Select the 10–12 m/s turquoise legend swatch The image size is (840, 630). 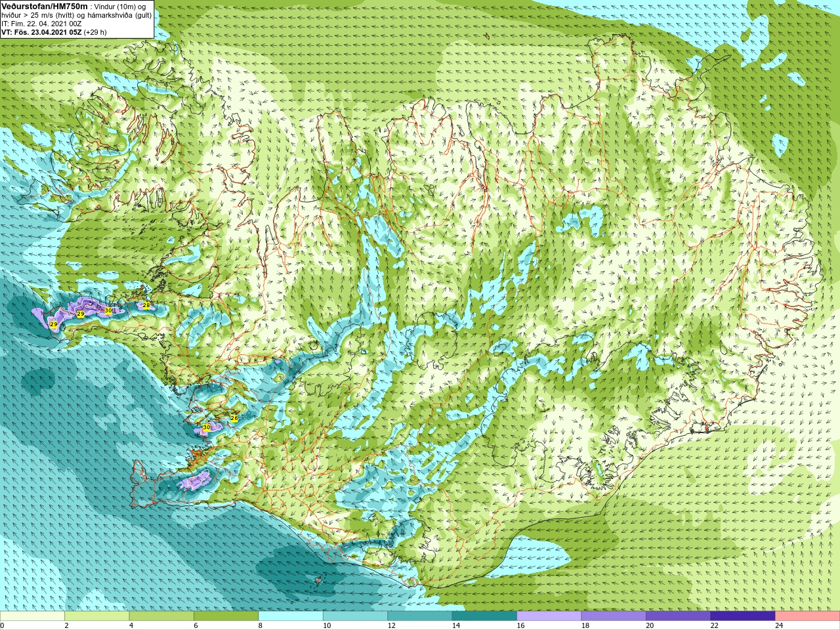tap(356, 616)
